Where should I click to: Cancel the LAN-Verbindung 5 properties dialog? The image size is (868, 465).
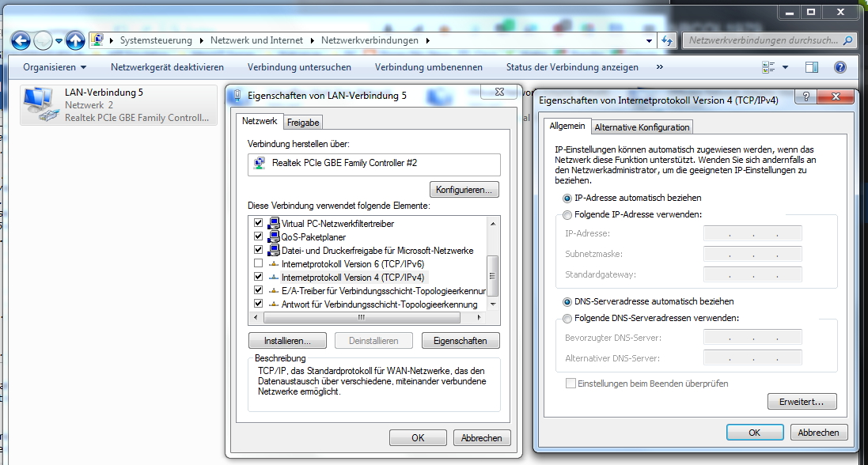482,438
